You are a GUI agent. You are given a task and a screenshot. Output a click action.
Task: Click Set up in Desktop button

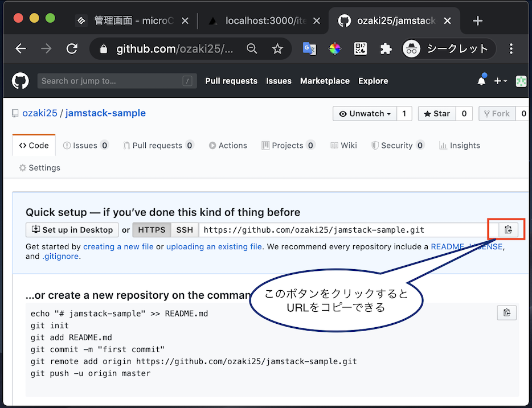coord(72,230)
